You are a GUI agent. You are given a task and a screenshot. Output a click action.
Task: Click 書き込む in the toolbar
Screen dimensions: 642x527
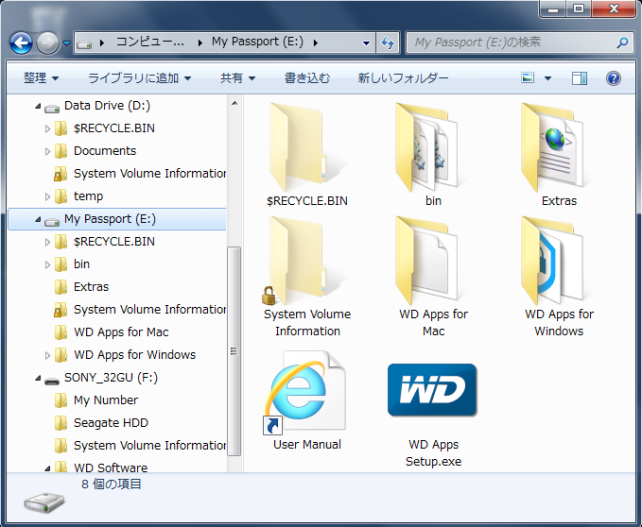click(x=307, y=78)
